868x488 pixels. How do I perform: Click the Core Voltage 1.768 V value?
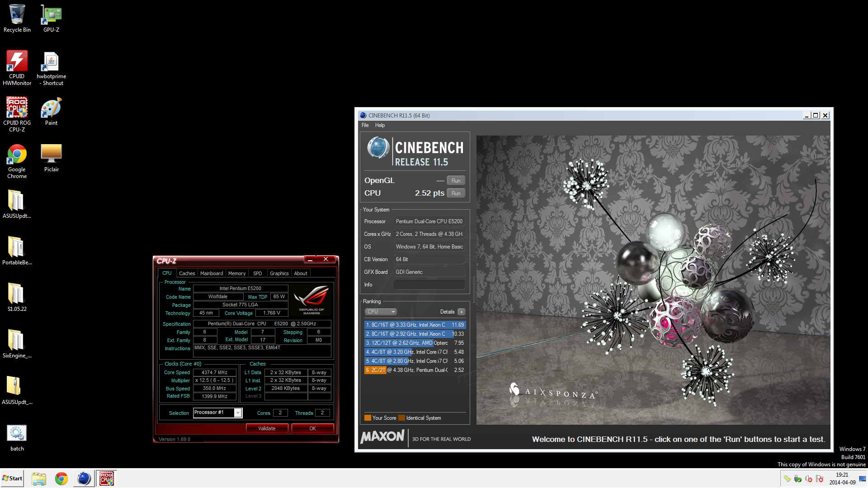(x=272, y=313)
